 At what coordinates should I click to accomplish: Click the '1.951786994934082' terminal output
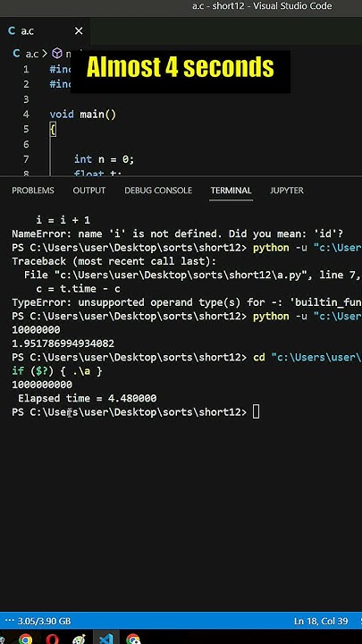[63, 343]
